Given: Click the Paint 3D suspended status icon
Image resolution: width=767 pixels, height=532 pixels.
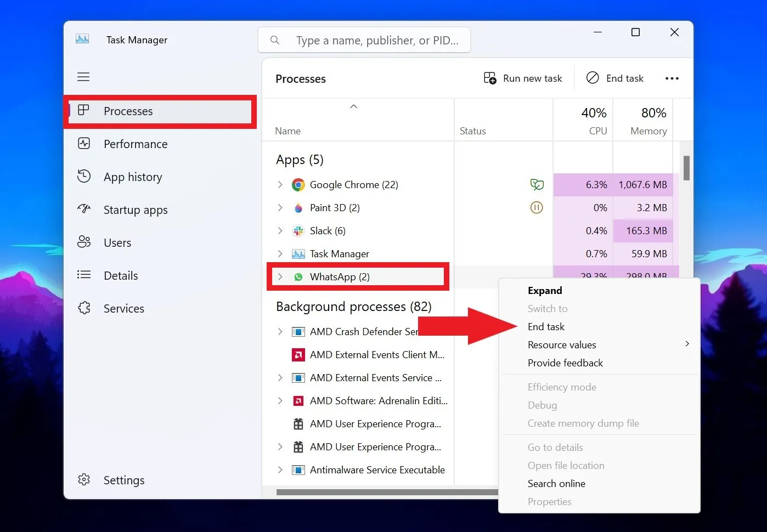Looking at the screenshot, I should coord(537,207).
